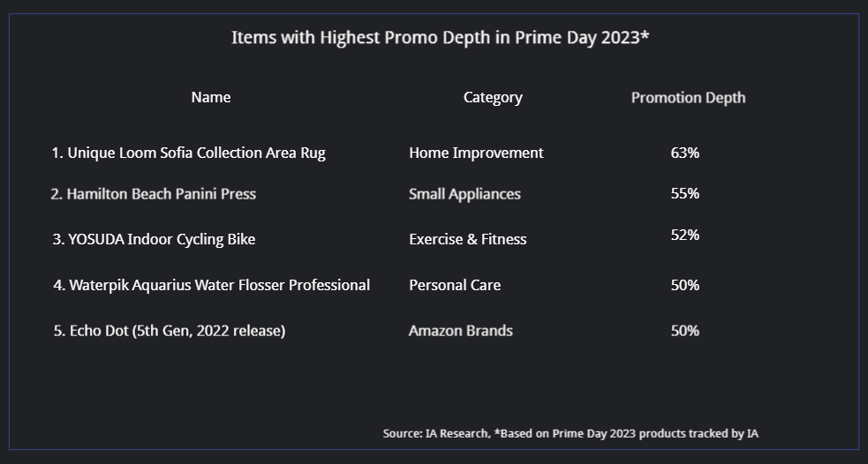The width and height of the screenshot is (868, 464).
Task: Click the 55% promotion depth value
Action: 684,193
